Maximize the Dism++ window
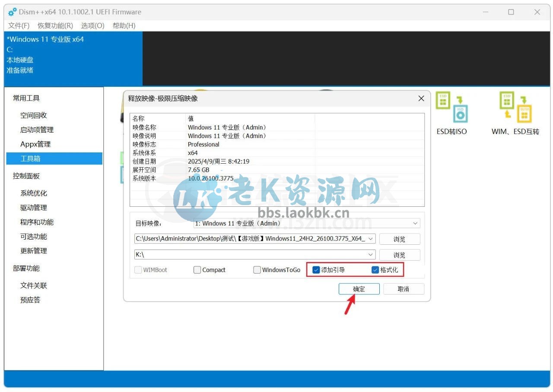Image resolution: width=553 pixels, height=392 pixels. coord(511,12)
